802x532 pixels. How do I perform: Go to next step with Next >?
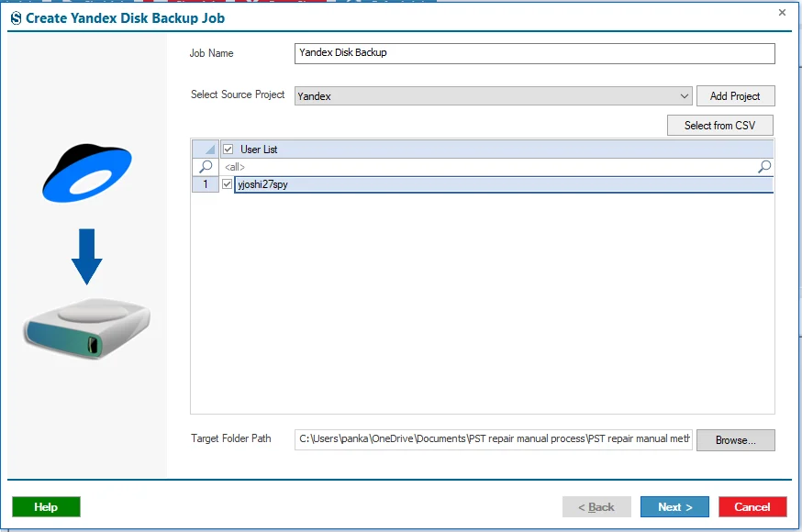[x=674, y=507]
